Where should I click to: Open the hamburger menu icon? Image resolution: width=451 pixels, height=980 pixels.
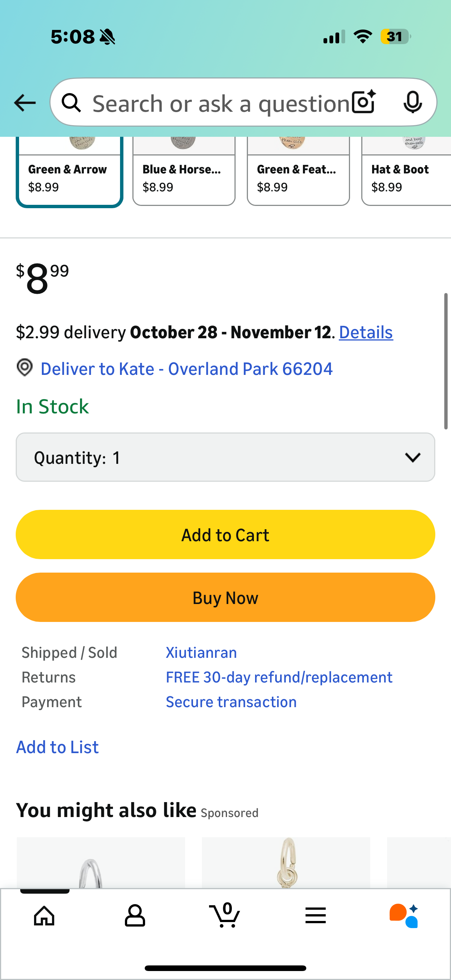[315, 915]
